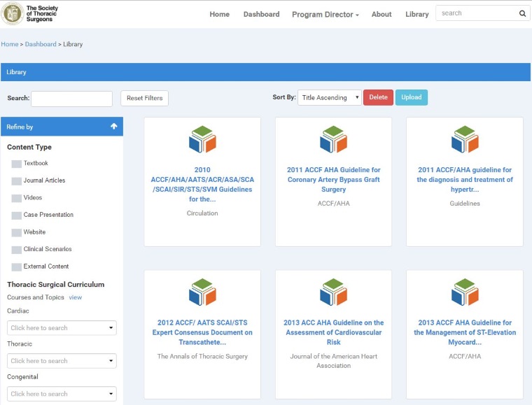Check the Textbook content type box
Viewport: 532px width, 405px height.
click(x=17, y=164)
